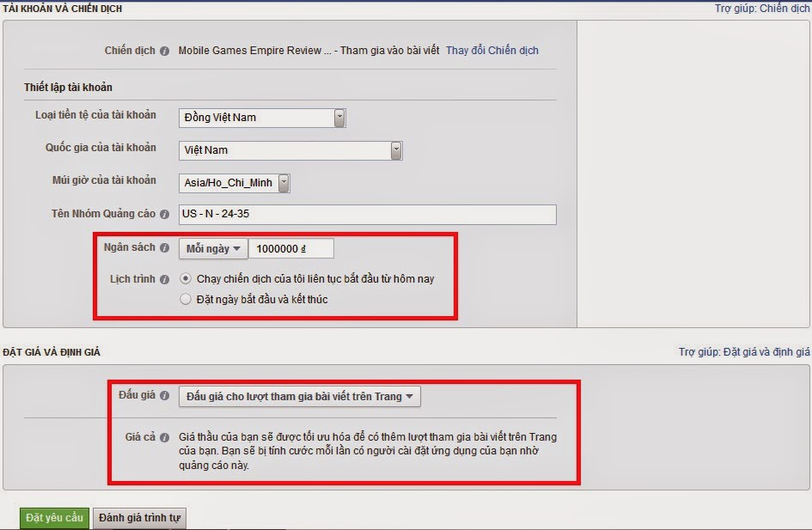812x530 pixels.
Task: Click the Quốc gia của tài khoản label
Action: pyautogui.click(x=101, y=148)
